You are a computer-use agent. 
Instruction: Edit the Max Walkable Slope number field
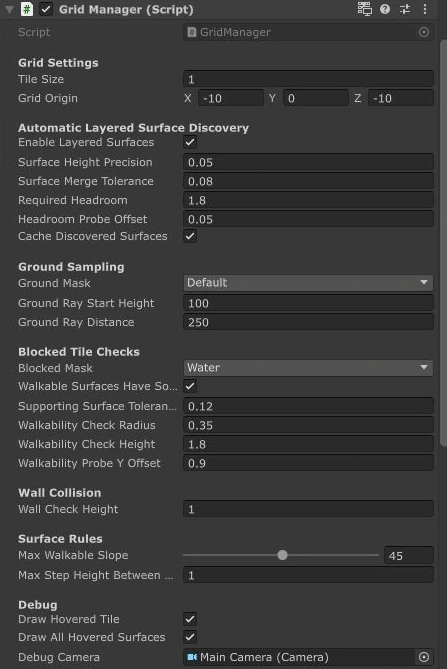[x=409, y=556]
